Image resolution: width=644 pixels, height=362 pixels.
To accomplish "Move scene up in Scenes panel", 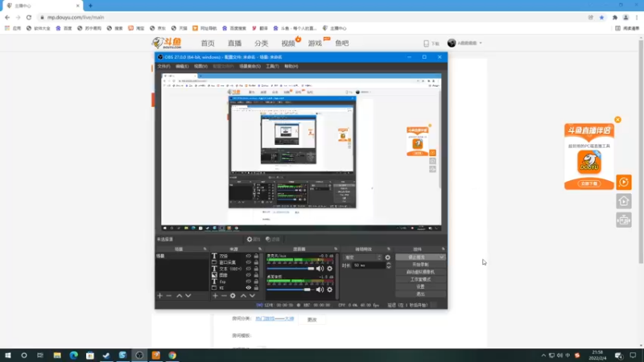I will 179,295.
